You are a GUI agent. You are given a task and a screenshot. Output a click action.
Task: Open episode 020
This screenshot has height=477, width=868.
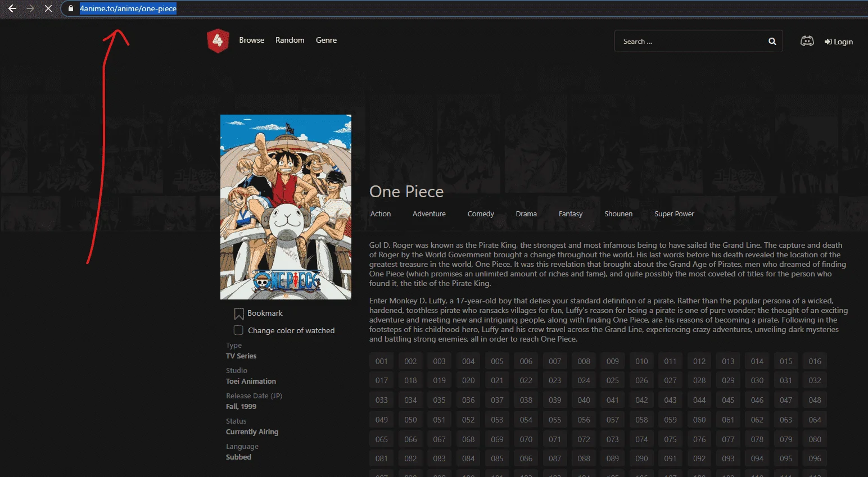click(x=468, y=380)
